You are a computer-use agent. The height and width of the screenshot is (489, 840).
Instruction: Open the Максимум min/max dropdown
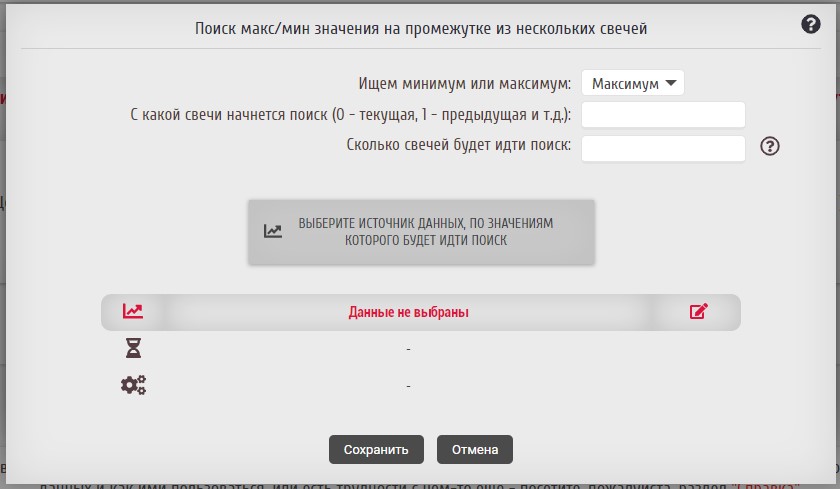(x=632, y=84)
